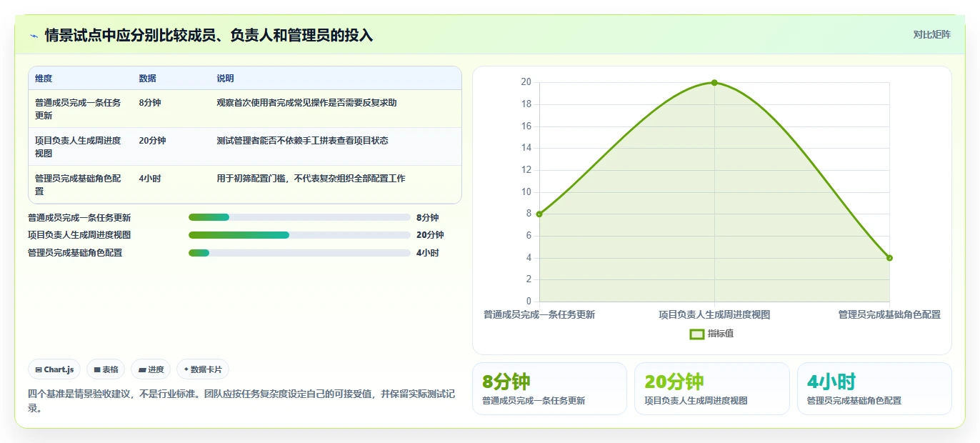980x443 pixels.
Task: Click the chart data point at value 8
Action: (539, 214)
